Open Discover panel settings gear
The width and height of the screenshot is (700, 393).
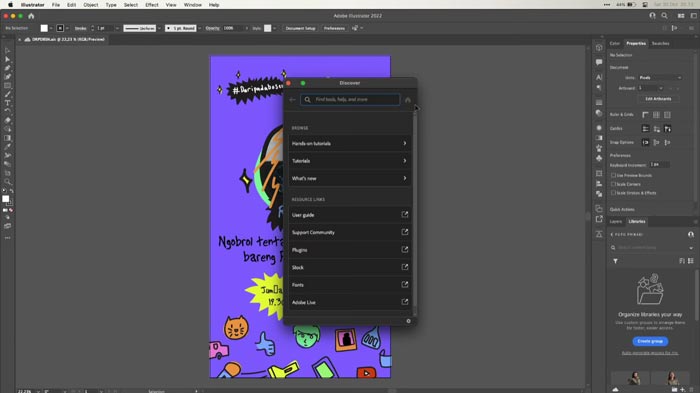pos(408,321)
